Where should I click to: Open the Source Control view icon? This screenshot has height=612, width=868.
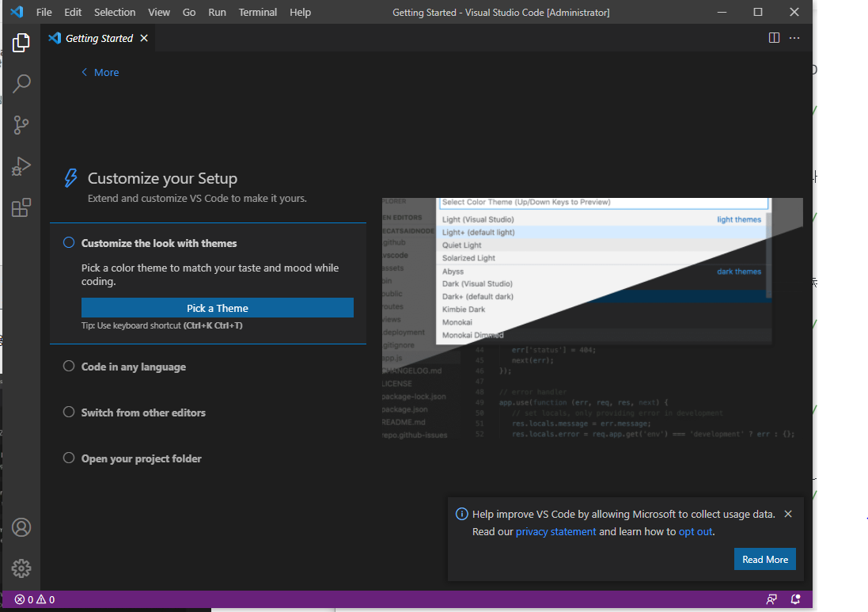[x=21, y=125]
